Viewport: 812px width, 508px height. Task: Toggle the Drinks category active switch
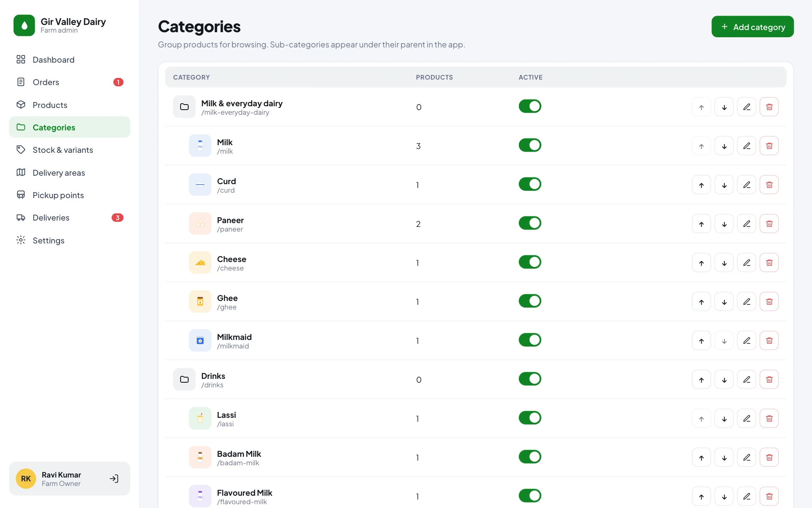pyautogui.click(x=530, y=379)
